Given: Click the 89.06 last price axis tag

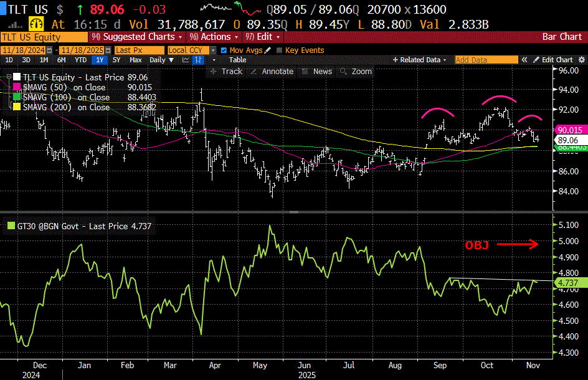Looking at the screenshot, I should (570, 140).
